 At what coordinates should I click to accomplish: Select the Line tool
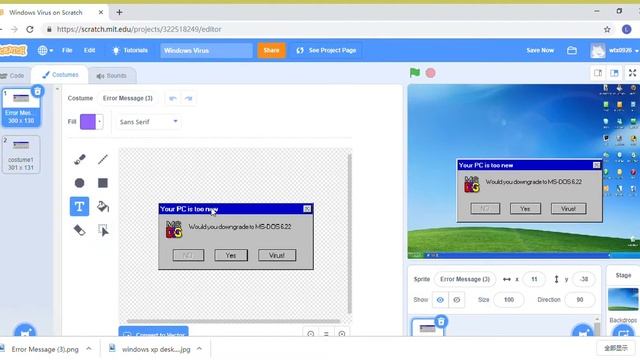103,159
